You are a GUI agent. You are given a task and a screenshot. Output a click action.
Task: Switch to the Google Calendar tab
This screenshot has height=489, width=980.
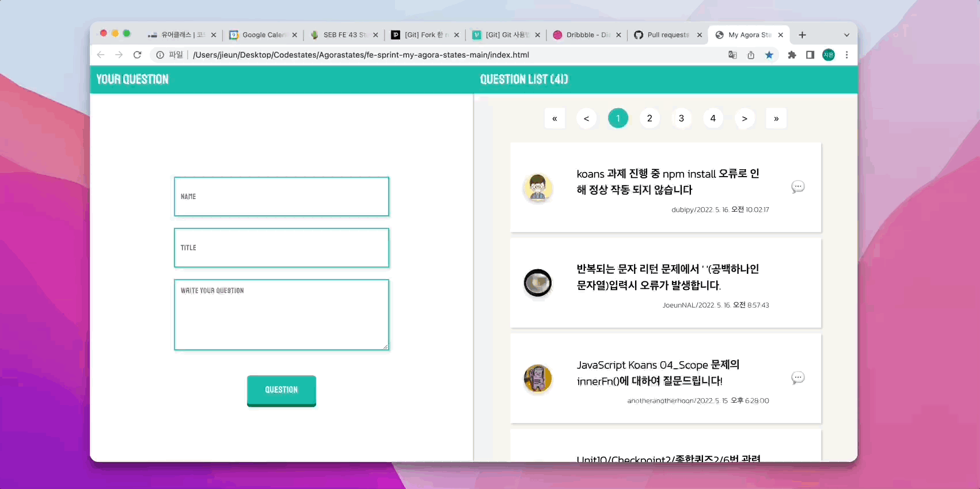click(263, 35)
